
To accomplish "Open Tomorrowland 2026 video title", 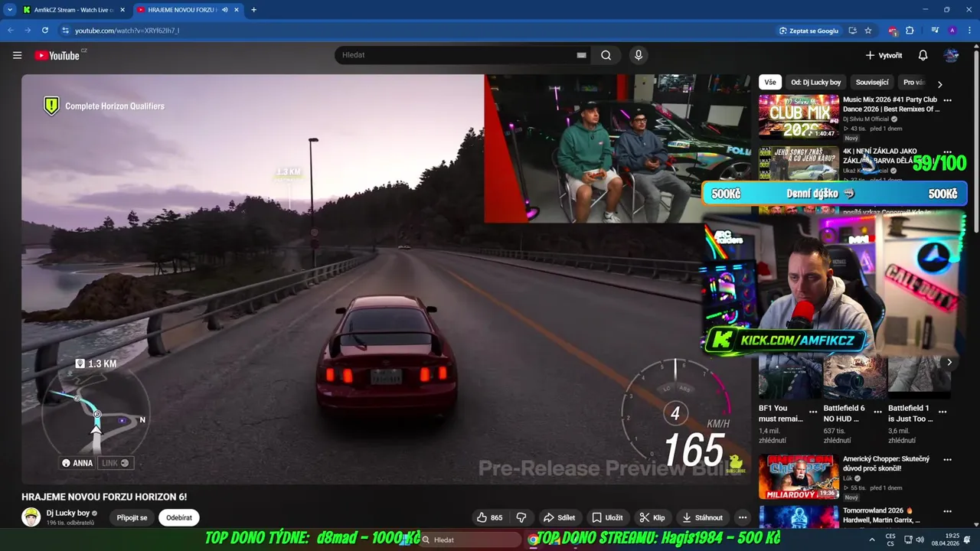I will (x=882, y=515).
